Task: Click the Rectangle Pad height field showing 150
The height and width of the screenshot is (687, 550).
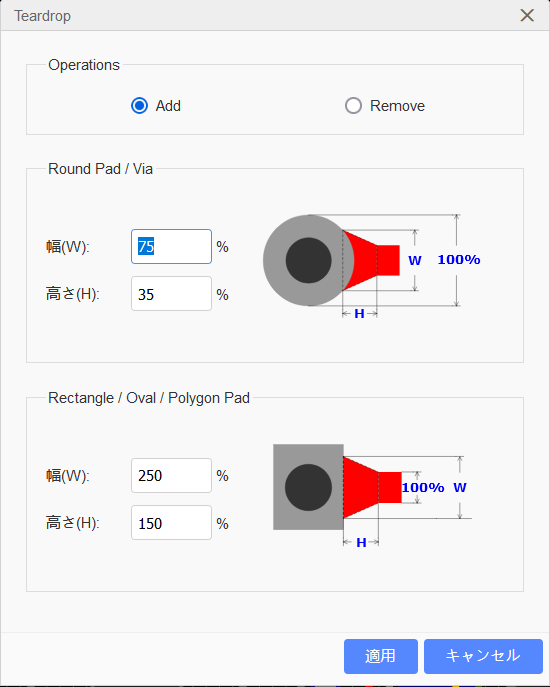Action: click(171, 523)
